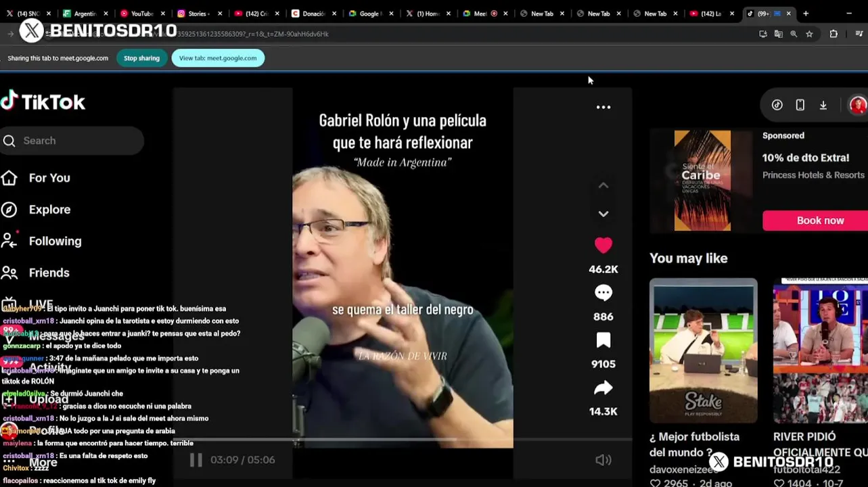
Task: Seek on the video progress bar
Action: pos(403,440)
